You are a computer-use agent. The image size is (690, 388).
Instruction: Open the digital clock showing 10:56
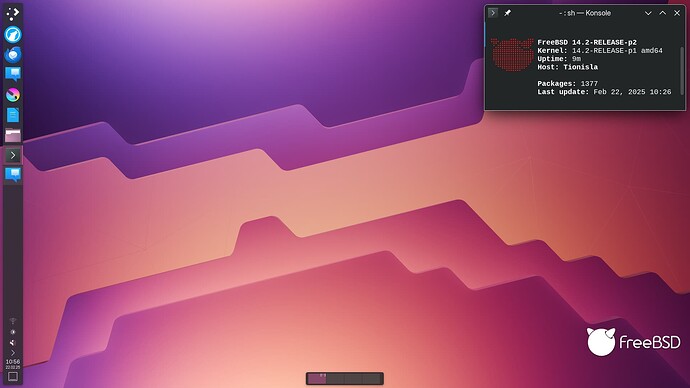(13, 364)
